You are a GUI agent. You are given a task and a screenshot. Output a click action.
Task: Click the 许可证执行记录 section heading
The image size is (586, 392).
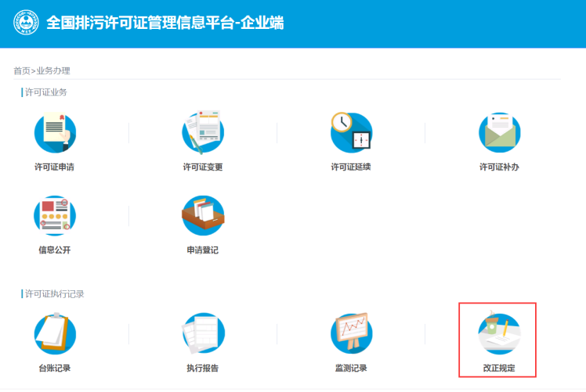[55, 294]
